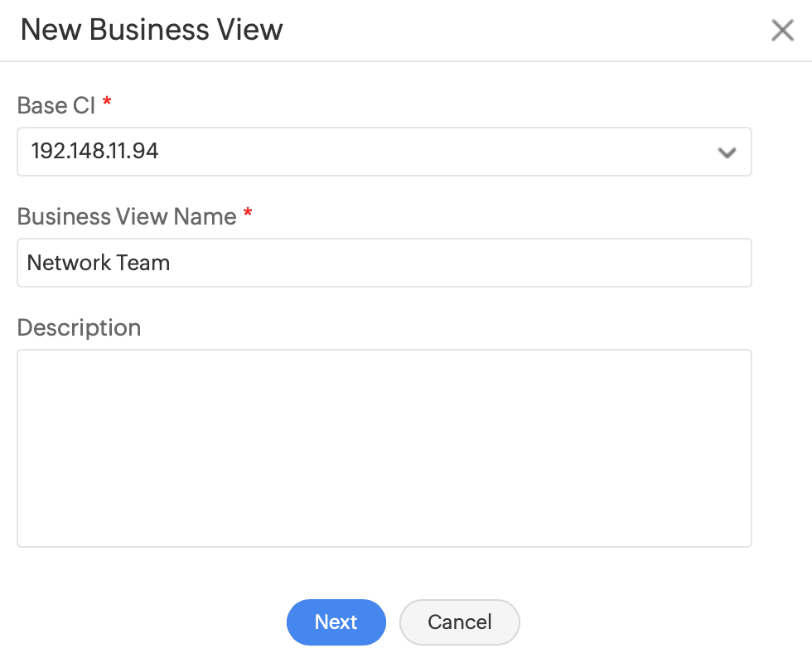Click the Description label text
812x658 pixels.
(79, 327)
